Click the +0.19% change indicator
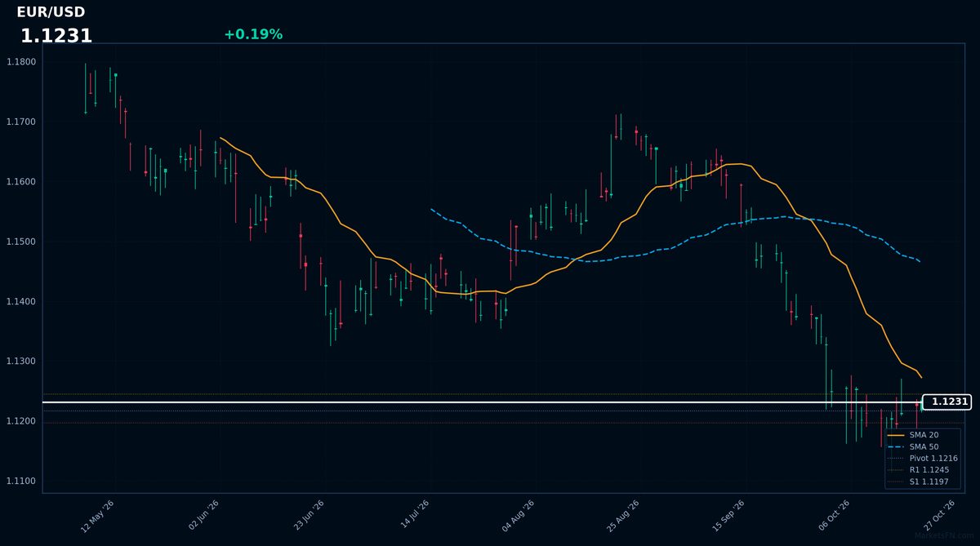The image size is (980, 546). tap(253, 34)
